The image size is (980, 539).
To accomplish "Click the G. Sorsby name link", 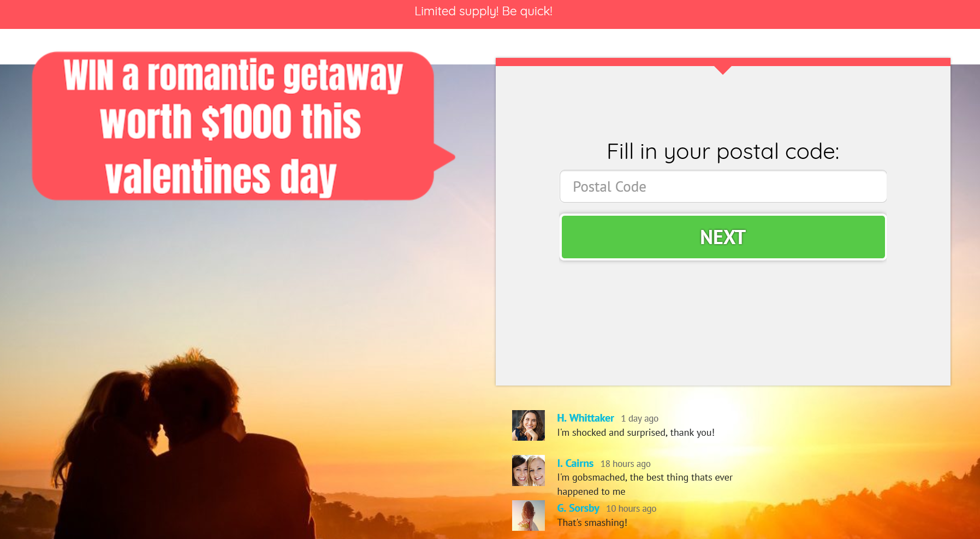I will pos(578,508).
